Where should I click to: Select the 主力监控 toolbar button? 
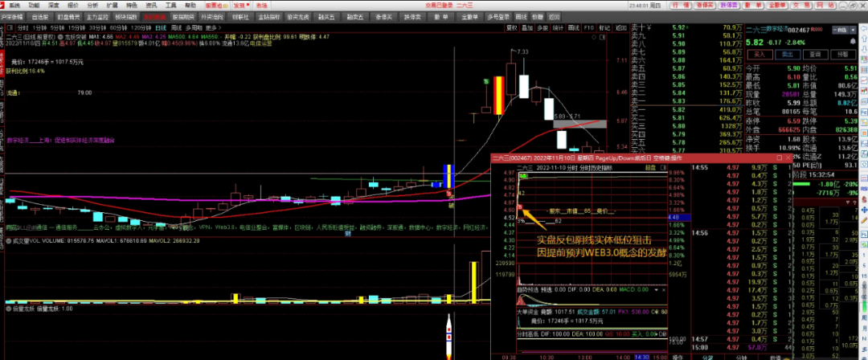coord(97,17)
